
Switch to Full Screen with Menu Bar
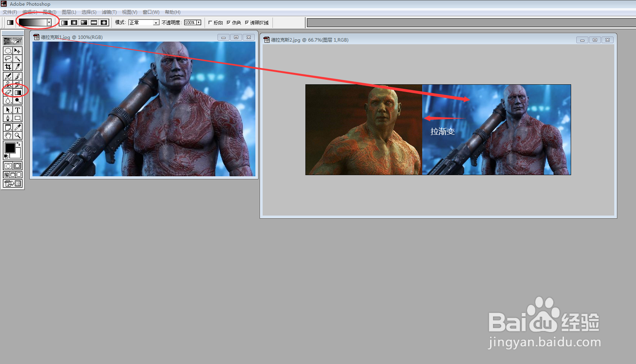pos(13,175)
